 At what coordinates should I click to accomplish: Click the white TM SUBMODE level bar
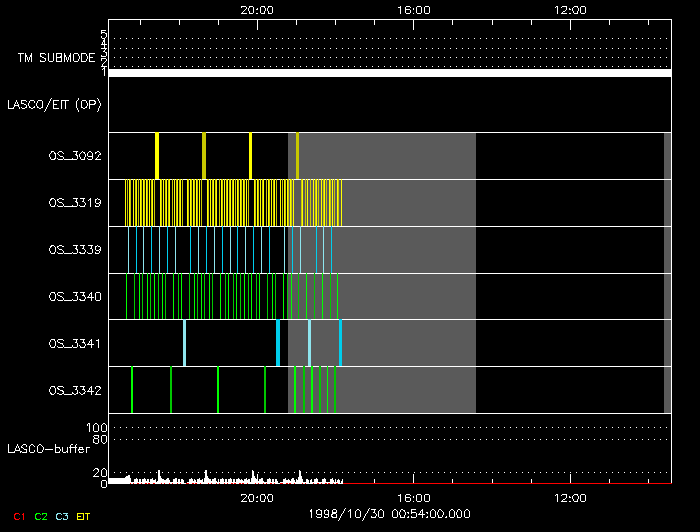(389, 73)
